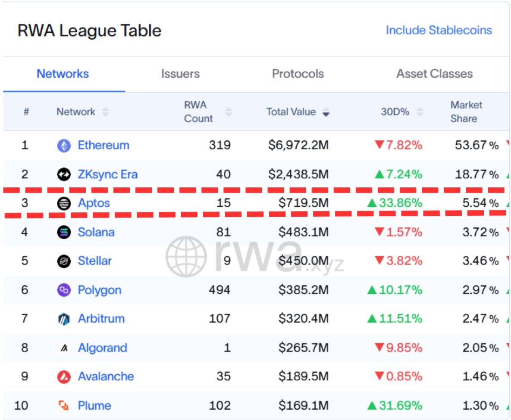Image resolution: width=511 pixels, height=420 pixels.
Task: Open the Protocols tab
Action: click(x=298, y=74)
